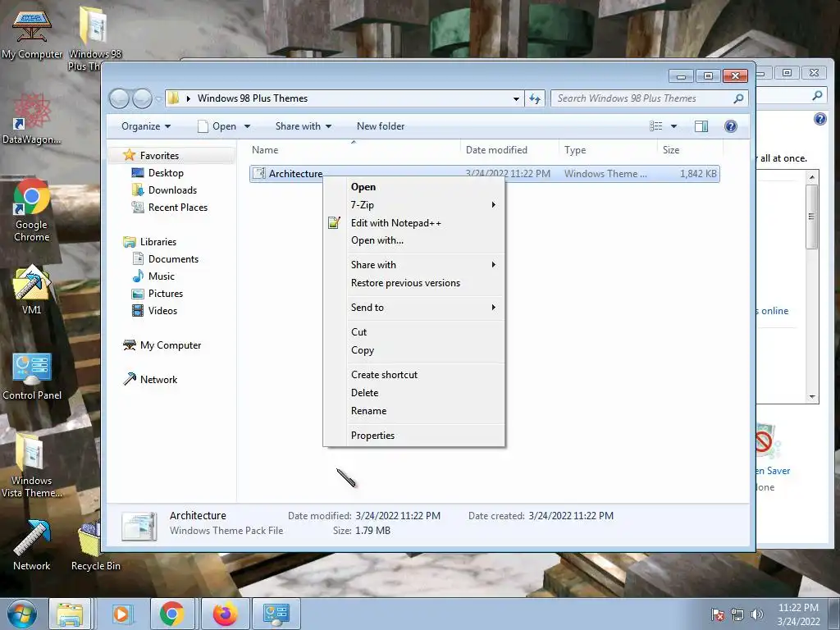
Task: Click the Explorer forward navigation button
Action: 142,98
